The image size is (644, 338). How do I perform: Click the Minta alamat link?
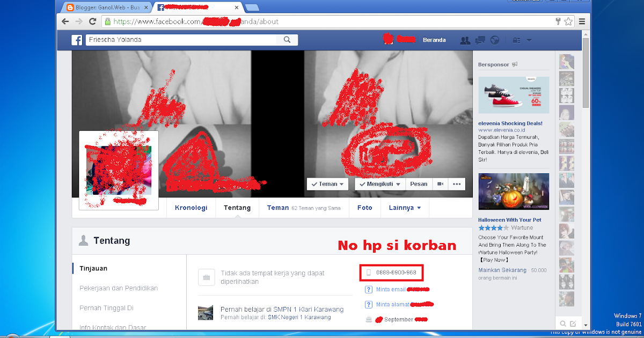(x=393, y=304)
